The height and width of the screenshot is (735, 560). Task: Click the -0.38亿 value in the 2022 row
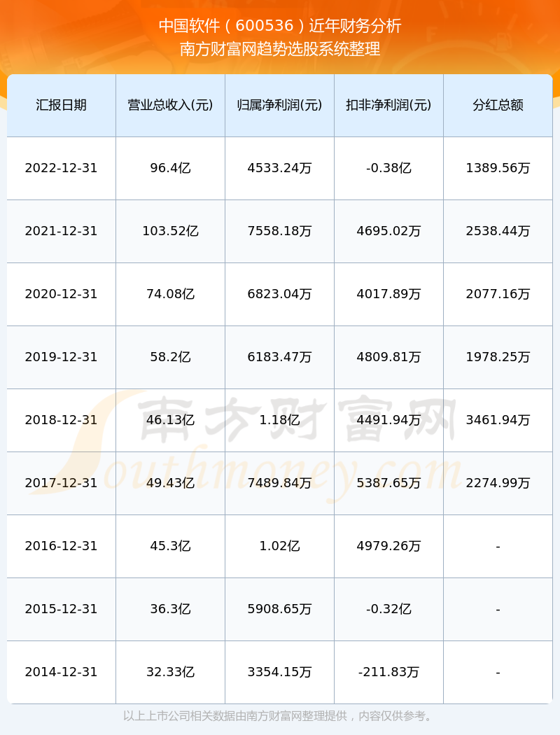[x=389, y=168]
